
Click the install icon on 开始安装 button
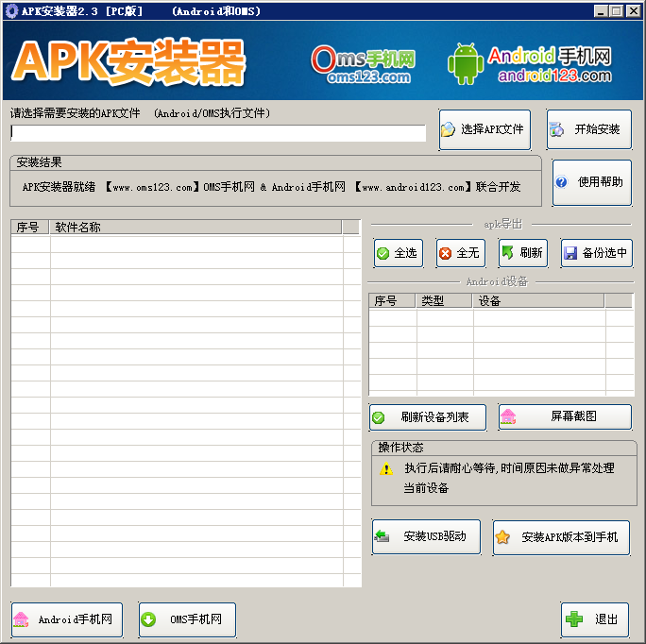556,129
